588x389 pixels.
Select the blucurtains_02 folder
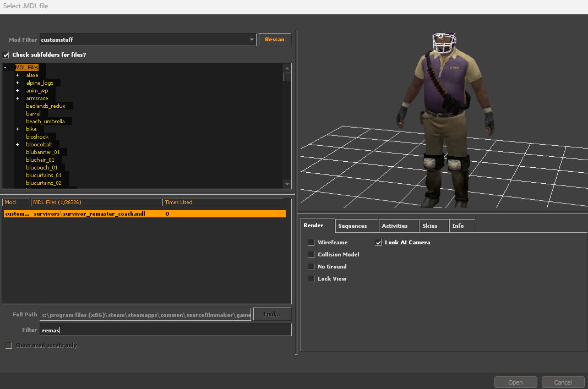coord(43,183)
